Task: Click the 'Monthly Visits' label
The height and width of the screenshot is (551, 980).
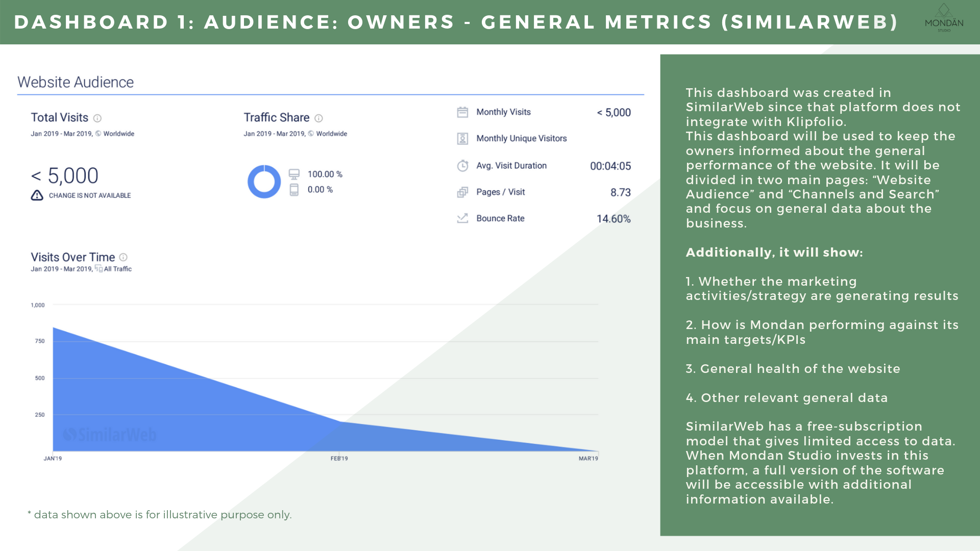Action: point(503,112)
